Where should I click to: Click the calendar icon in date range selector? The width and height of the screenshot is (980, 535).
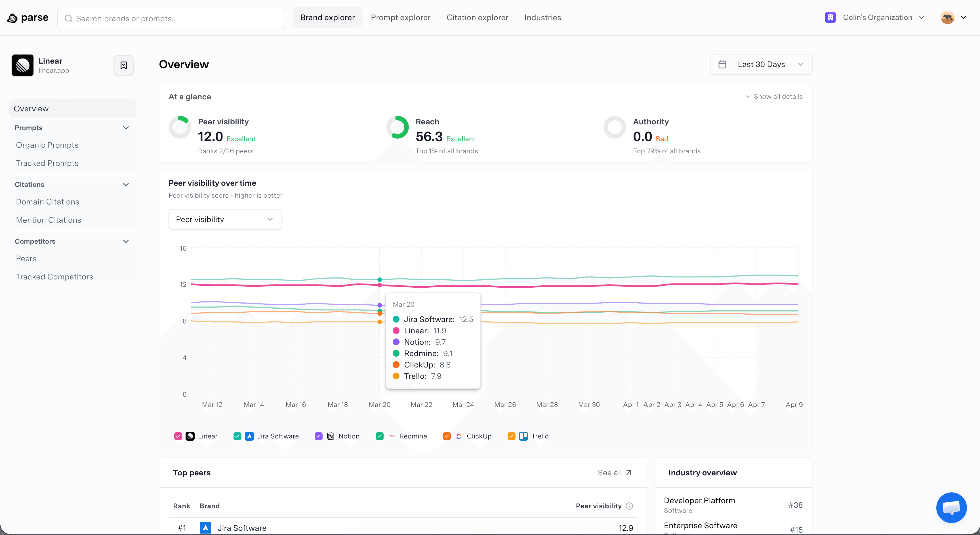pyautogui.click(x=722, y=64)
